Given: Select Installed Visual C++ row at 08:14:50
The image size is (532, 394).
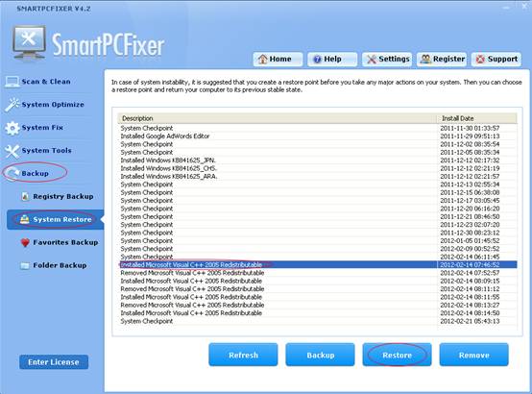Looking at the screenshot, I should coord(318,313).
